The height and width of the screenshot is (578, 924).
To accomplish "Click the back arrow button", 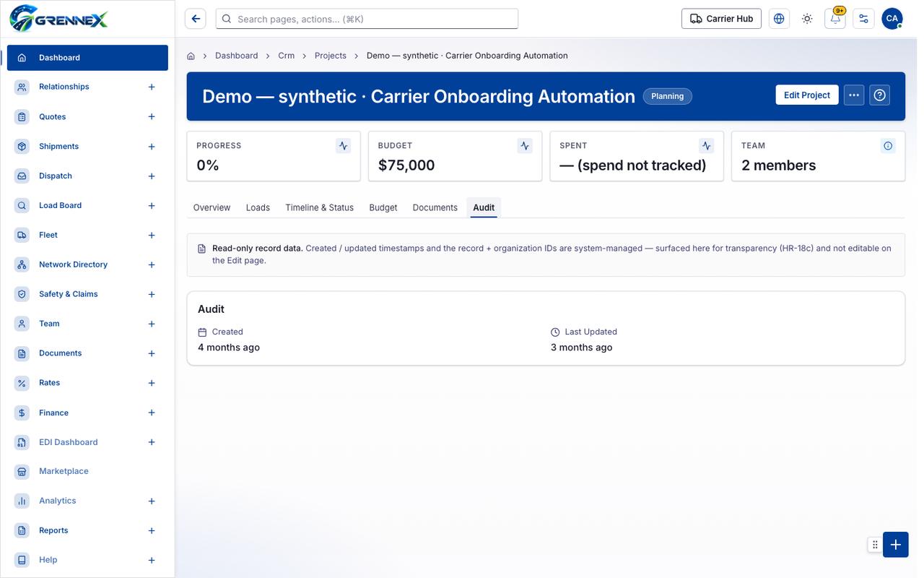I will pos(196,19).
